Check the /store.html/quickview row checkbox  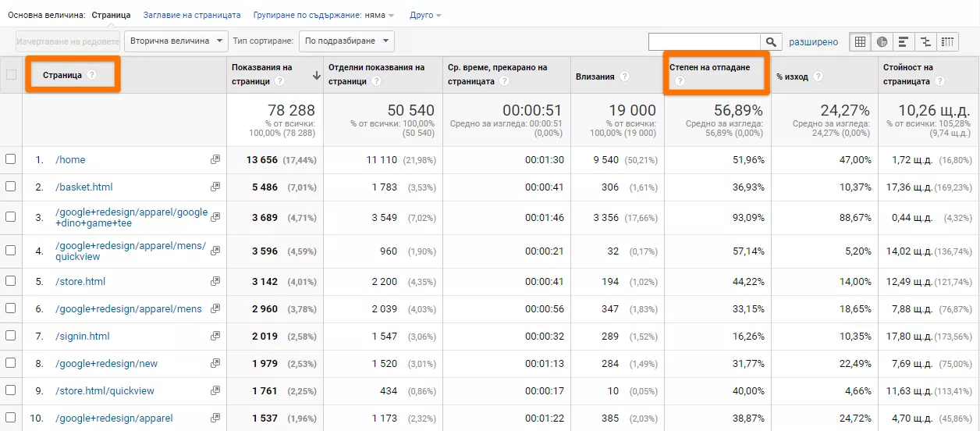[x=11, y=390]
